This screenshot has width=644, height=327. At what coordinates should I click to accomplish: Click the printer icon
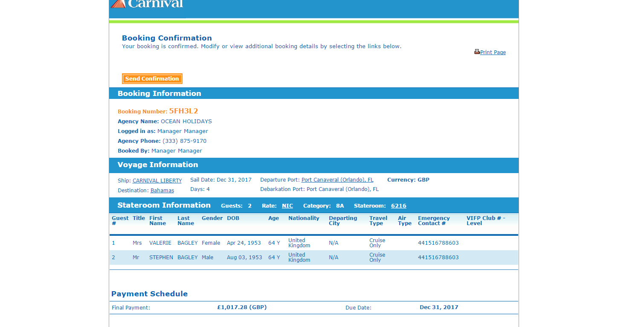point(477,52)
